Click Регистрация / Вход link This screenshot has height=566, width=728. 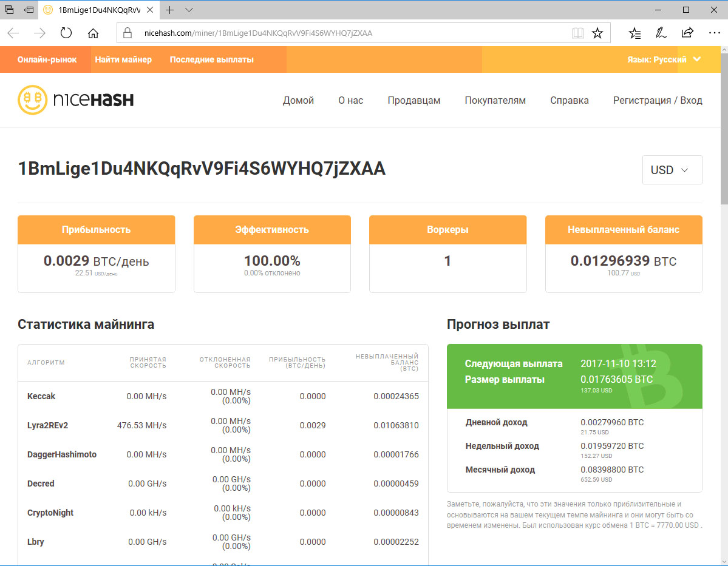coord(658,100)
